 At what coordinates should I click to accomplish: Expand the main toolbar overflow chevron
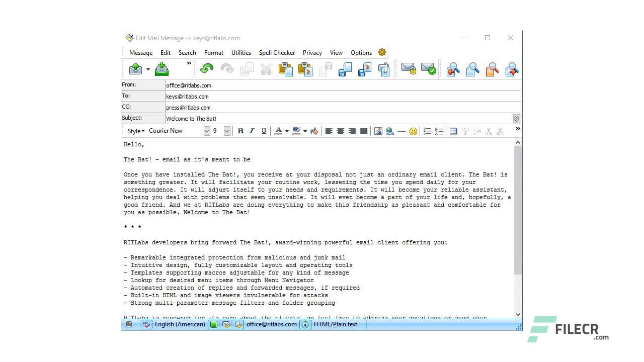pos(189,63)
